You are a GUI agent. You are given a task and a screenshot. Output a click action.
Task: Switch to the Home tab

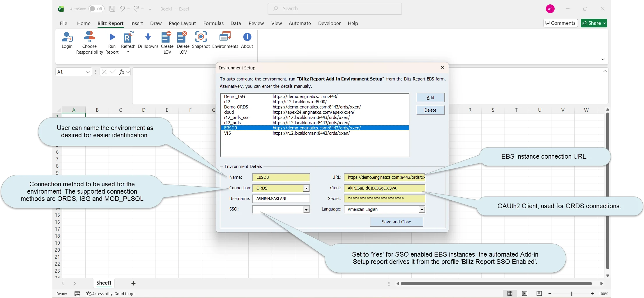pyautogui.click(x=84, y=23)
